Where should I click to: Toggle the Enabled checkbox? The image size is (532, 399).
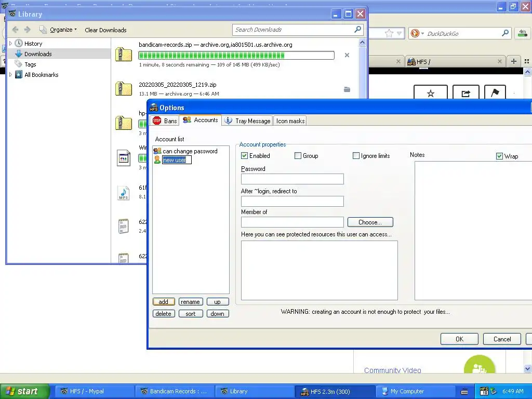point(244,156)
